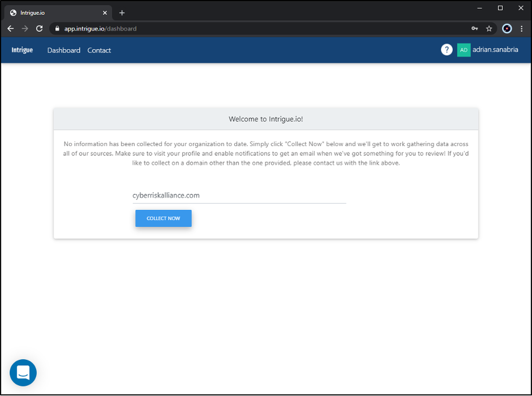Open the Contact menu item
The width and height of the screenshot is (532, 396).
99,50
